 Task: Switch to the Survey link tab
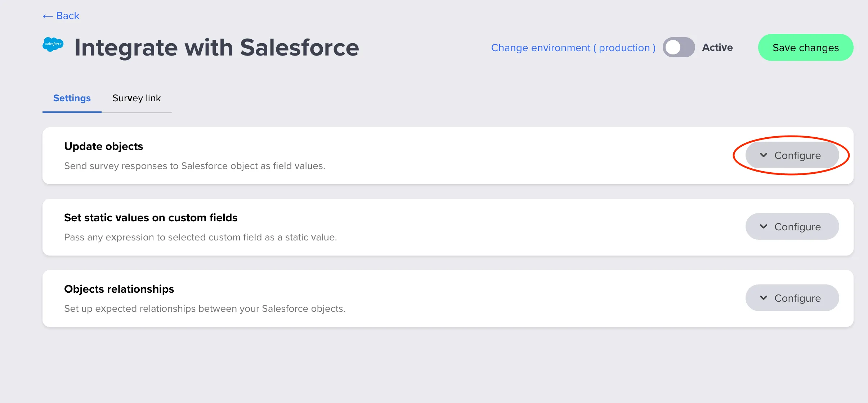coord(137,98)
